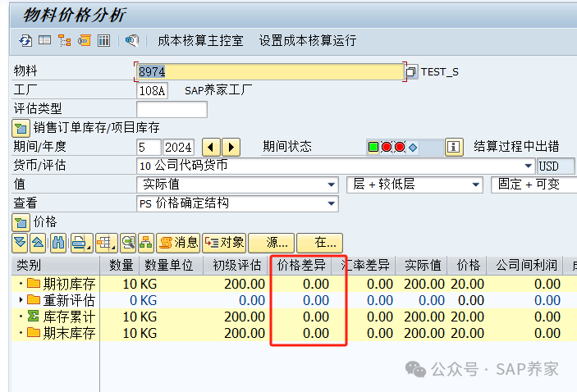Screen dimensions: 577x392
Task: Click the 设置成本核算运行 button
Action: pyautogui.click(x=308, y=40)
